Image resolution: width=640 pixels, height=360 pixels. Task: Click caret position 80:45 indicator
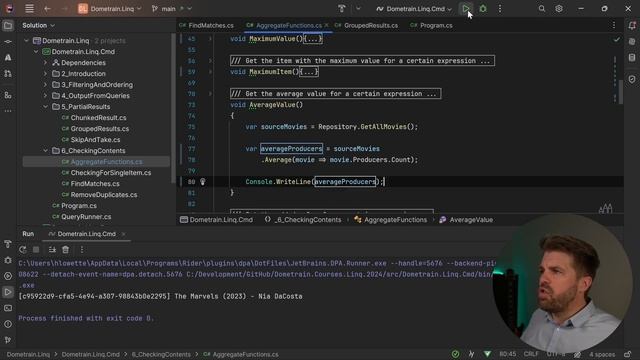508,354
